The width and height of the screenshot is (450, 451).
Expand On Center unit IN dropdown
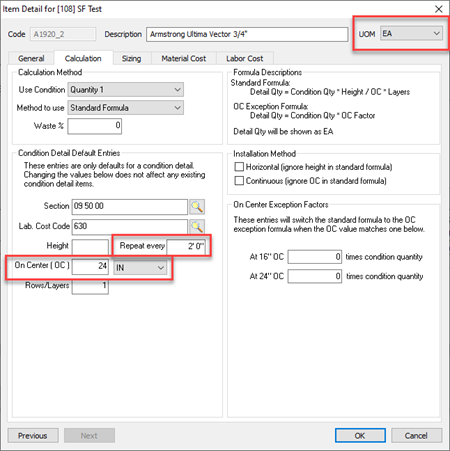pyautogui.click(x=140, y=268)
